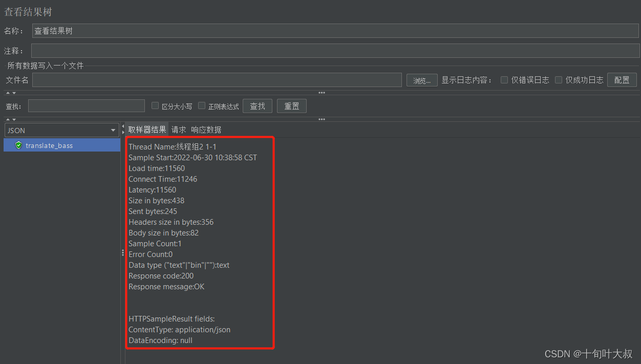Click the Data type line ending in text
The height and width of the screenshot is (364, 641).
(179, 265)
